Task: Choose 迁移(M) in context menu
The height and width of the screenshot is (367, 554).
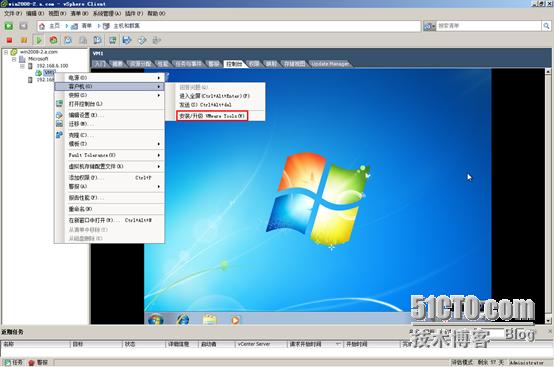Action: point(110,124)
